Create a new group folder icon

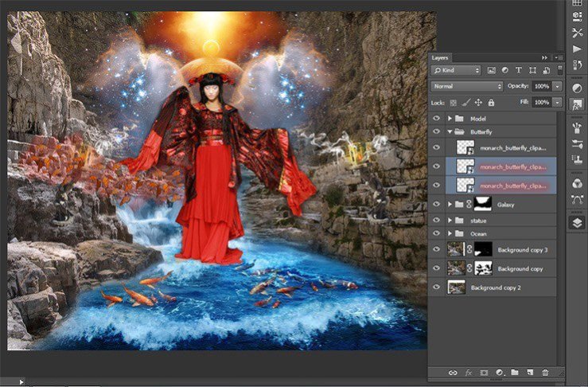pos(515,372)
